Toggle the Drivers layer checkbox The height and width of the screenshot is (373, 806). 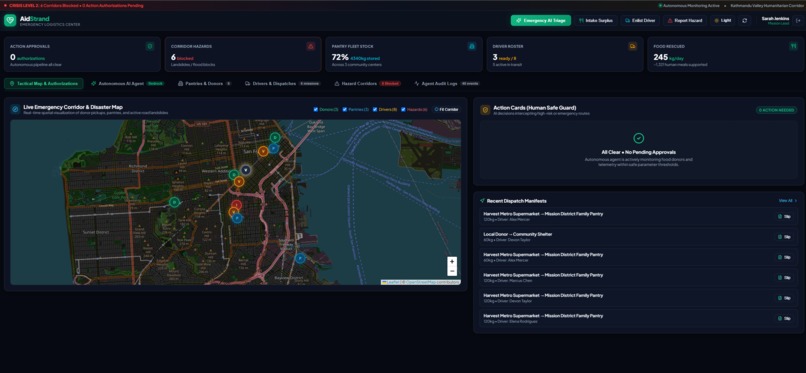pyautogui.click(x=375, y=109)
